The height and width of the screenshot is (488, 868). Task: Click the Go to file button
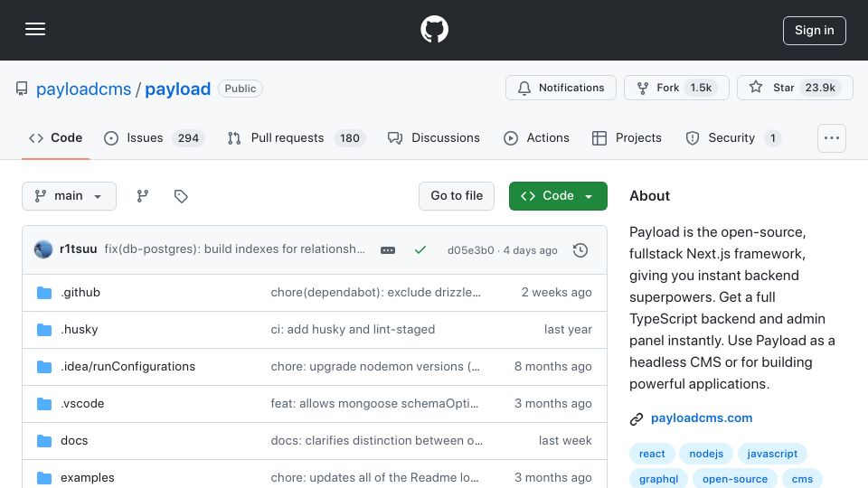pos(457,196)
